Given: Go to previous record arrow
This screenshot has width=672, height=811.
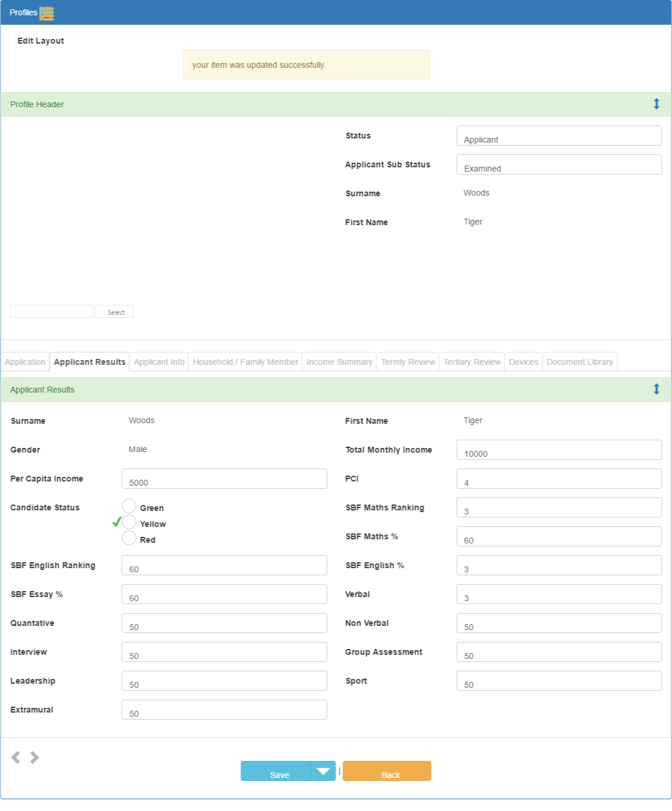Looking at the screenshot, I should (x=16, y=757).
